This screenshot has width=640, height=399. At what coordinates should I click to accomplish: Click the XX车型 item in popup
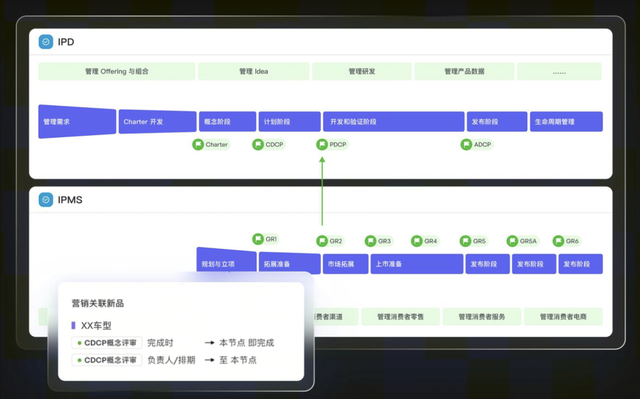pos(96,326)
